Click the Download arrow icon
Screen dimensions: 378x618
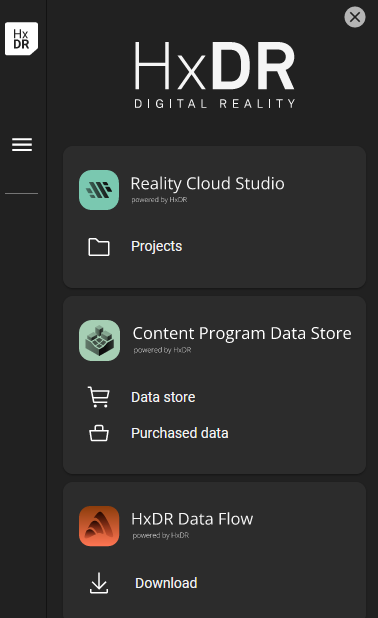(99, 583)
